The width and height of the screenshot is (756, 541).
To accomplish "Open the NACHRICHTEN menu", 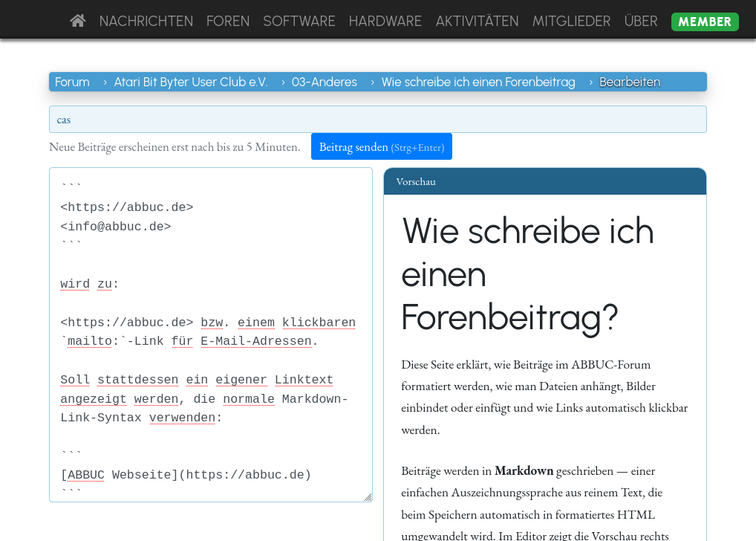I will [x=146, y=22].
